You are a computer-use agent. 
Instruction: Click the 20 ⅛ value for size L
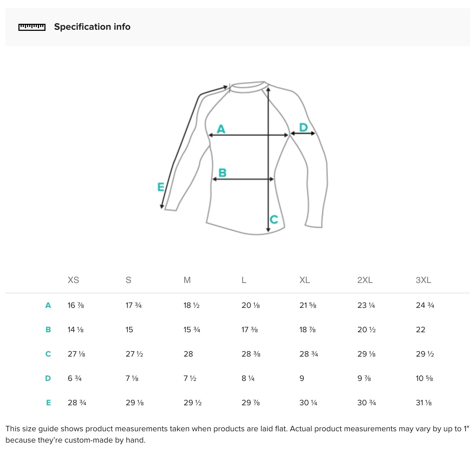pyautogui.click(x=250, y=305)
